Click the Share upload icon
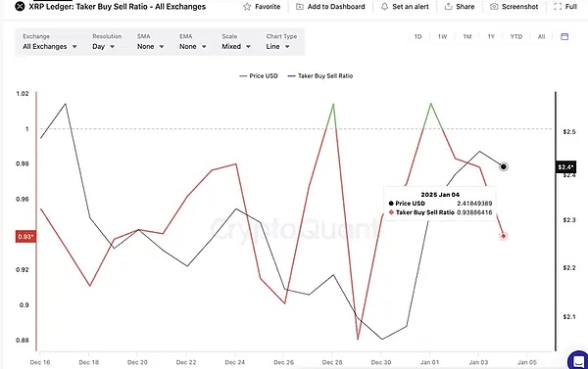 click(x=448, y=7)
